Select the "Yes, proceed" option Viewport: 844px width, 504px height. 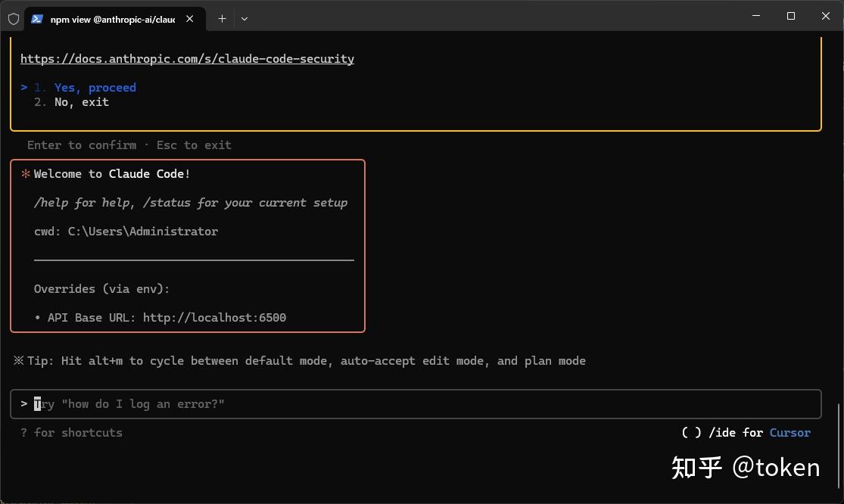point(95,88)
